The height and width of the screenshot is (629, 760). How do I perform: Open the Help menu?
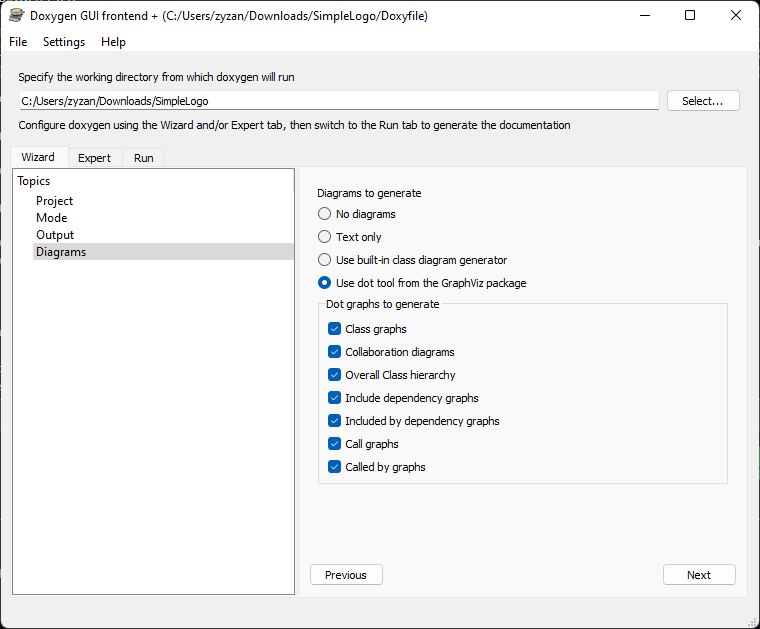(x=113, y=42)
